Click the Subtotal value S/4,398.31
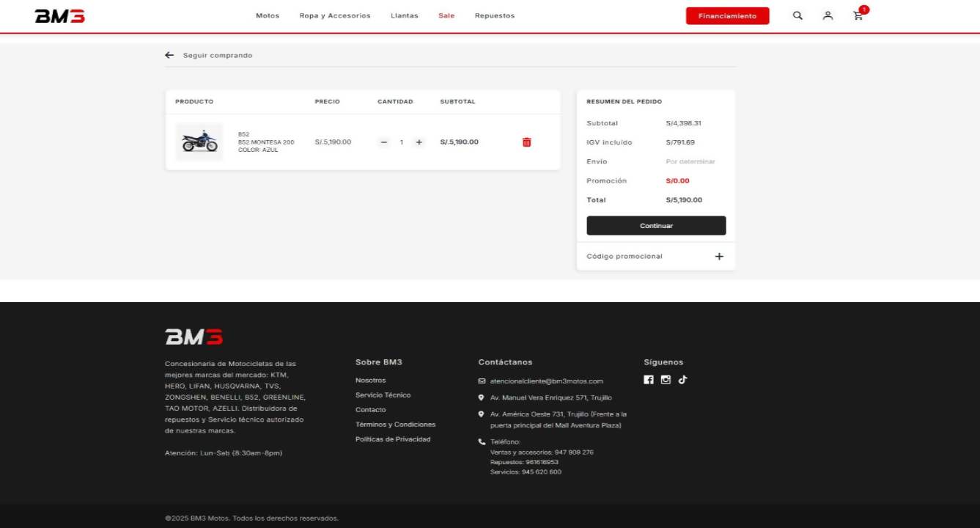 click(x=683, y=123)
